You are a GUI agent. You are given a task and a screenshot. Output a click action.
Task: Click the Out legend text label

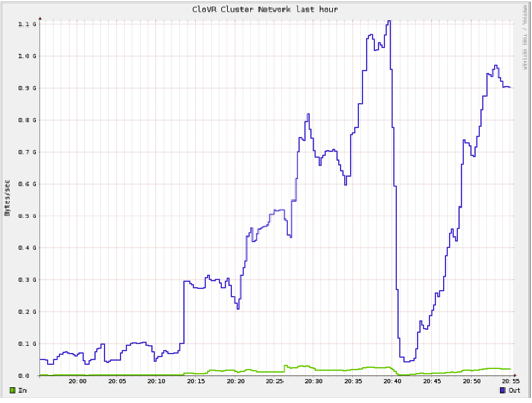coord(514,390)
